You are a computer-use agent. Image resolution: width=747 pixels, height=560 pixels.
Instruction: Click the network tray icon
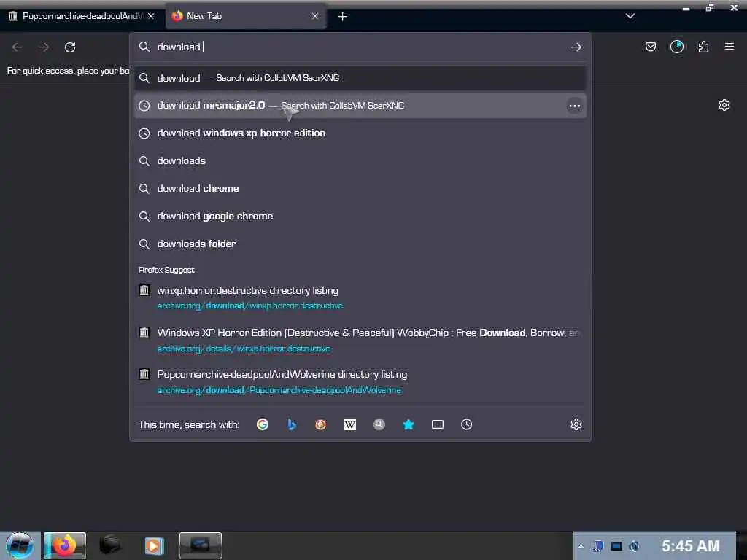tap(616, 546)
